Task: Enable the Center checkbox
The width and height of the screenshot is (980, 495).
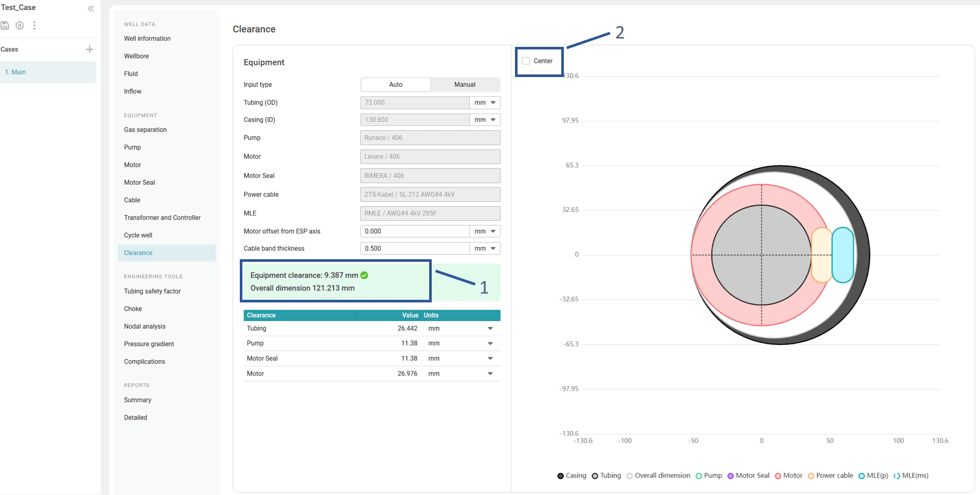Action: pyautogui.click(x=526, y=61)
